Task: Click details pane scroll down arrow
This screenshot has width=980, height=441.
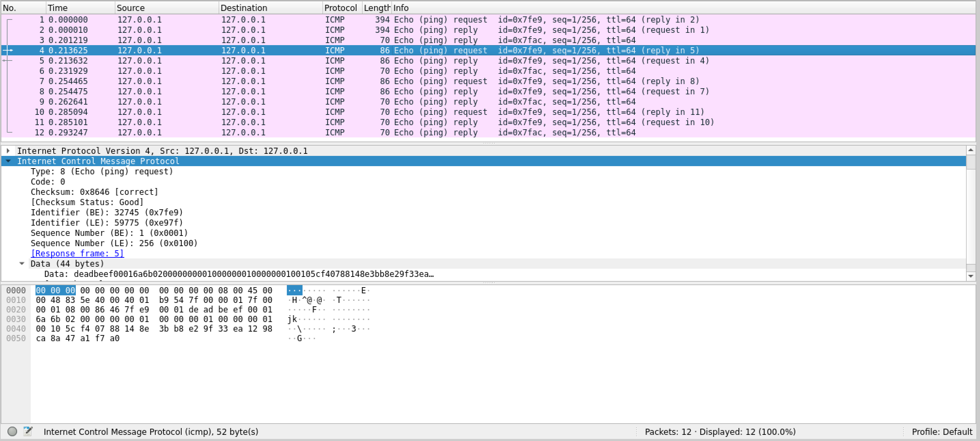Action: [970, 276]
